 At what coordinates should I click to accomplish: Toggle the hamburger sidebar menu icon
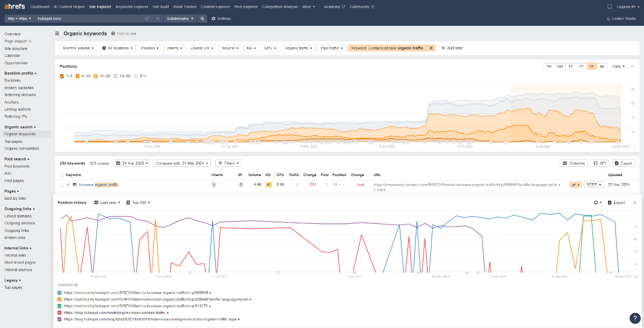57,33
